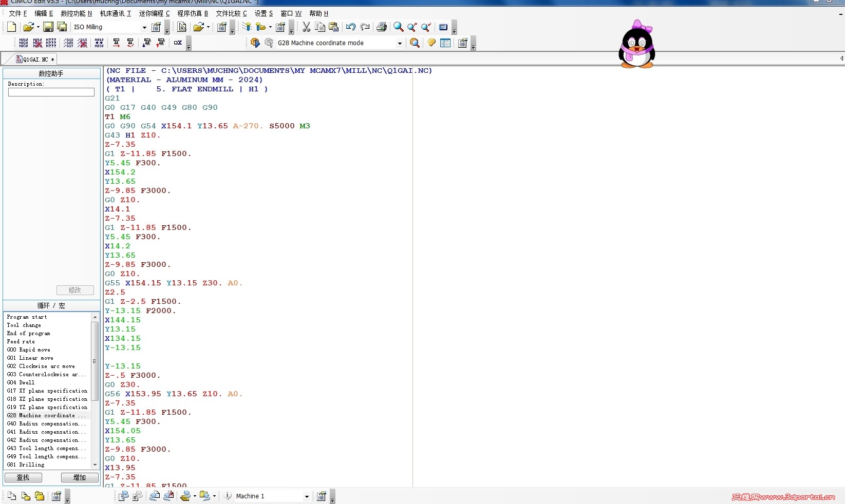Print the NC program
This screenshot has width=845, height=504.
[x=381, y=27]
